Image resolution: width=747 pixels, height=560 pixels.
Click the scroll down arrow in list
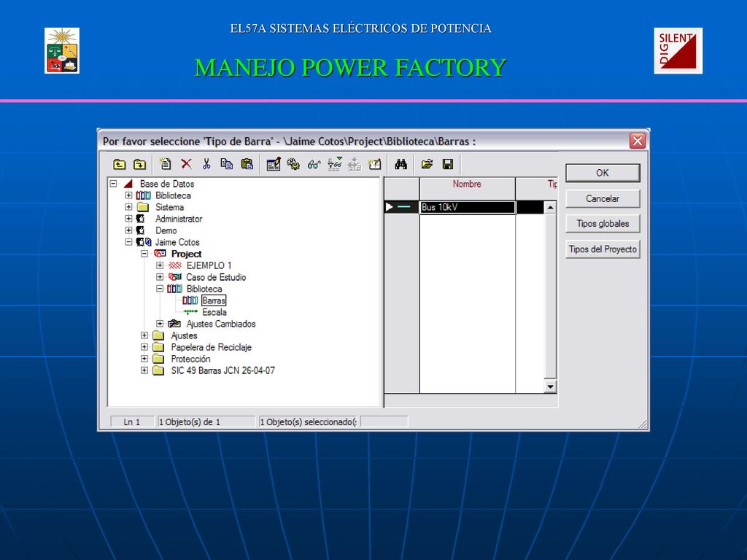coord(550,386)
